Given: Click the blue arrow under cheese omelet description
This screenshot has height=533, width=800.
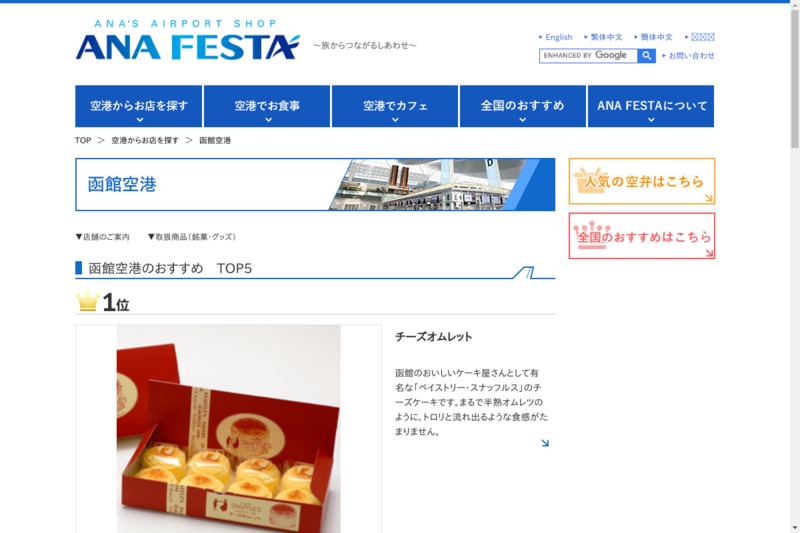Looking at the screenshot, I should click(545, 443).
